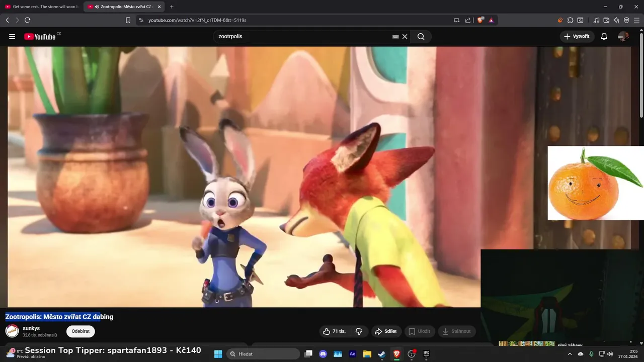The width and height of the screenshot is (644, 362).
Task: Click the Sdílet share button
Action: point(386,331)
